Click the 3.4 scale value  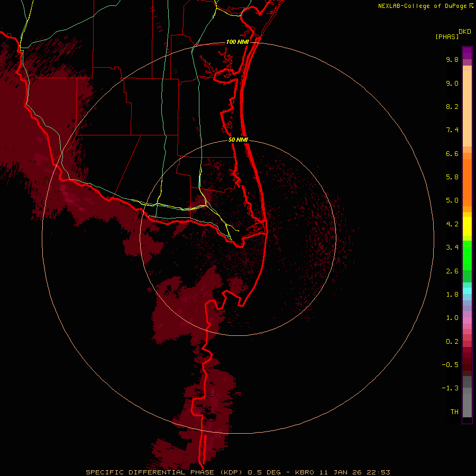452,247
